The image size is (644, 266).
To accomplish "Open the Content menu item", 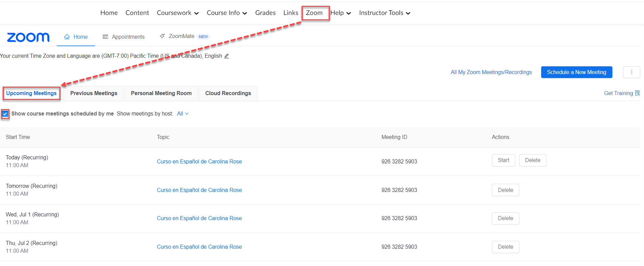I will coord(137,13).
